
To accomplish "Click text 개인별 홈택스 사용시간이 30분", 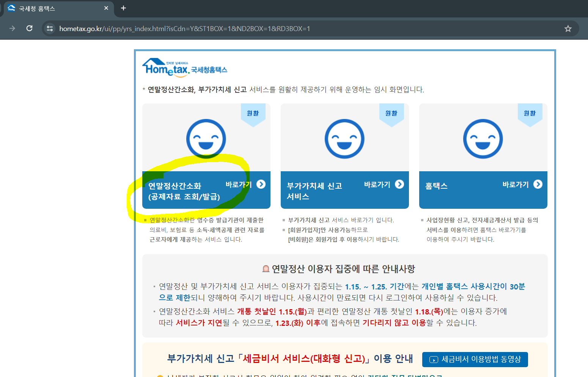I will tap(473, 286).
